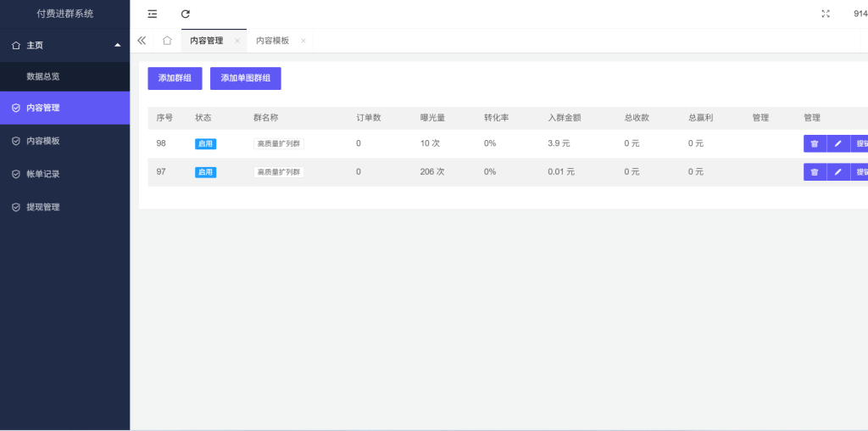
Task: Open 提现管理 in the sidebar menu
Action: click(x=43, y=207)
